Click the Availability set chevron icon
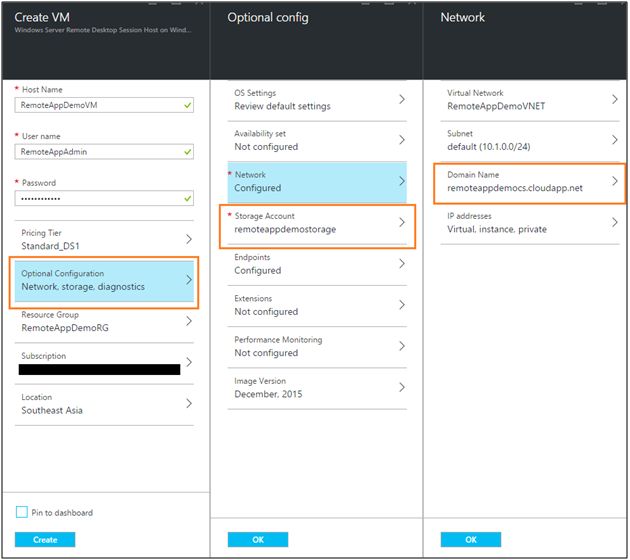Screen dimensions: 630x560 pos(401,140)
